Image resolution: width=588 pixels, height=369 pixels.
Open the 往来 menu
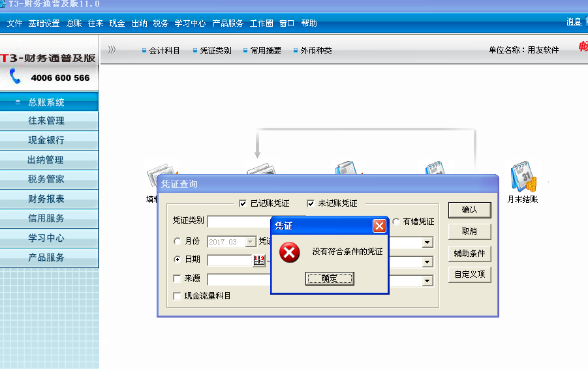(x=96, y=23)
